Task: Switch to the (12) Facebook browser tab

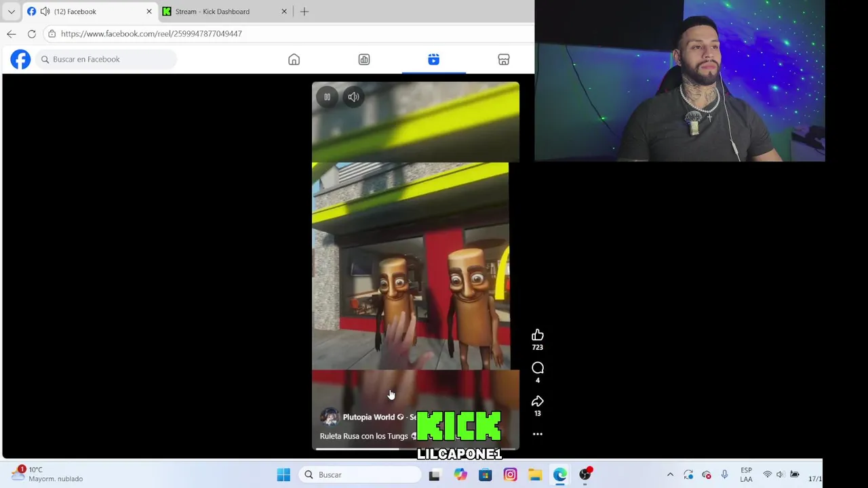Action: click(x=90, y=12)
